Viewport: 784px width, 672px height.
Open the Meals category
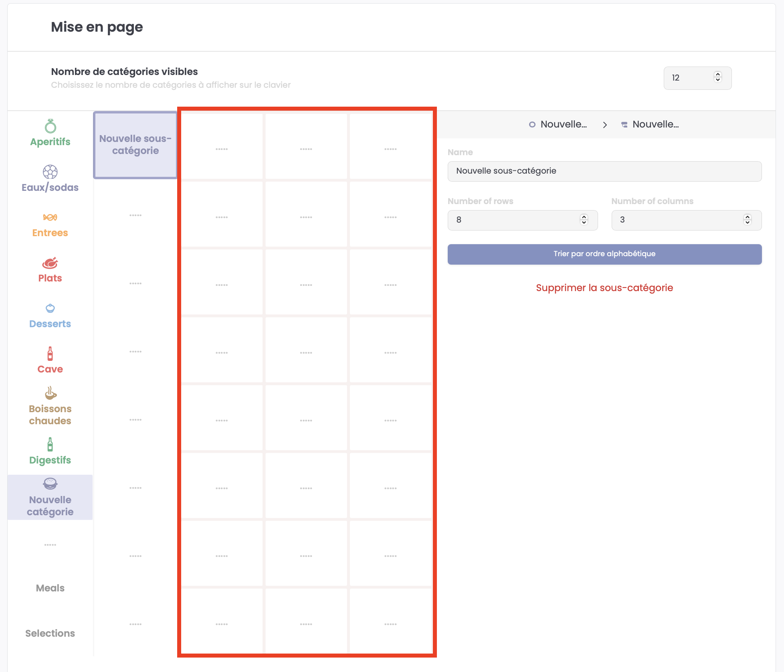[x=50, y=588]
